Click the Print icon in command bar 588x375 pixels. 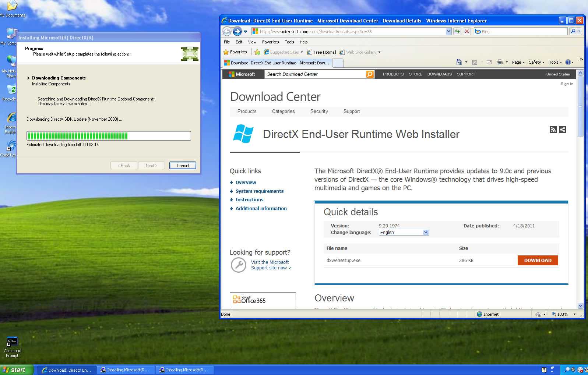(x=500, y=62)
